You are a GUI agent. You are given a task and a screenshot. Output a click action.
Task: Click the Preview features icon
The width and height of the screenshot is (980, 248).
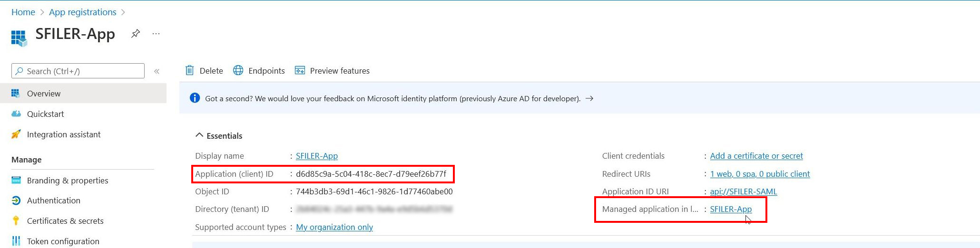[x=300, y=70]
